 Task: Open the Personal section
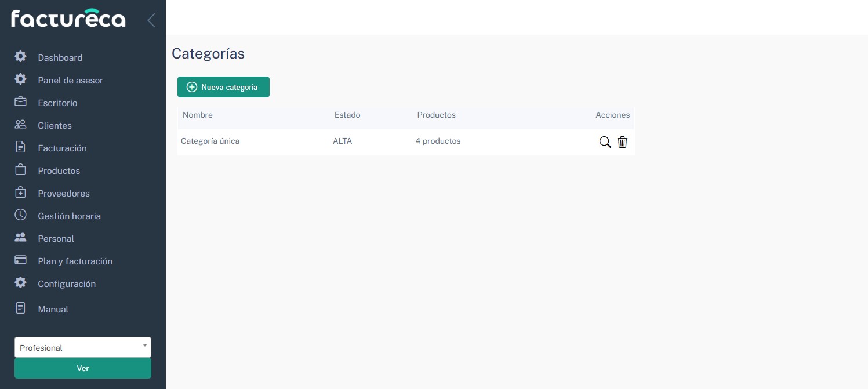56,239
